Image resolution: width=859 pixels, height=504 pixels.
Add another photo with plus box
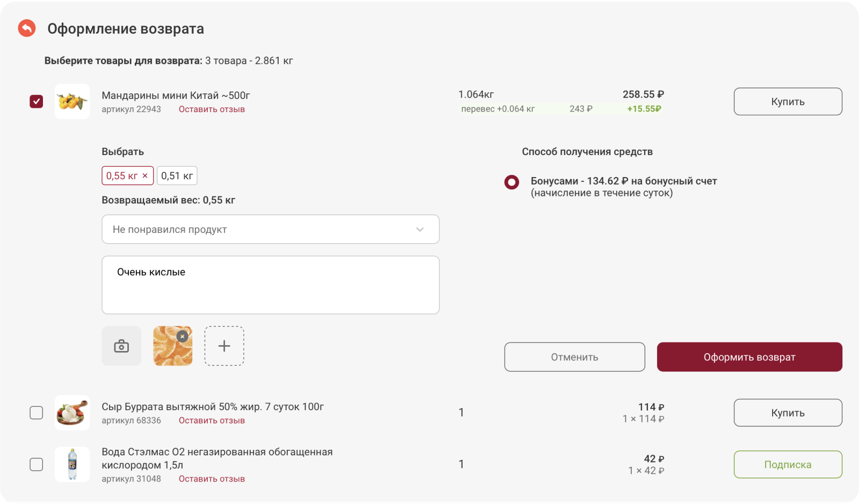coord(224,346)
